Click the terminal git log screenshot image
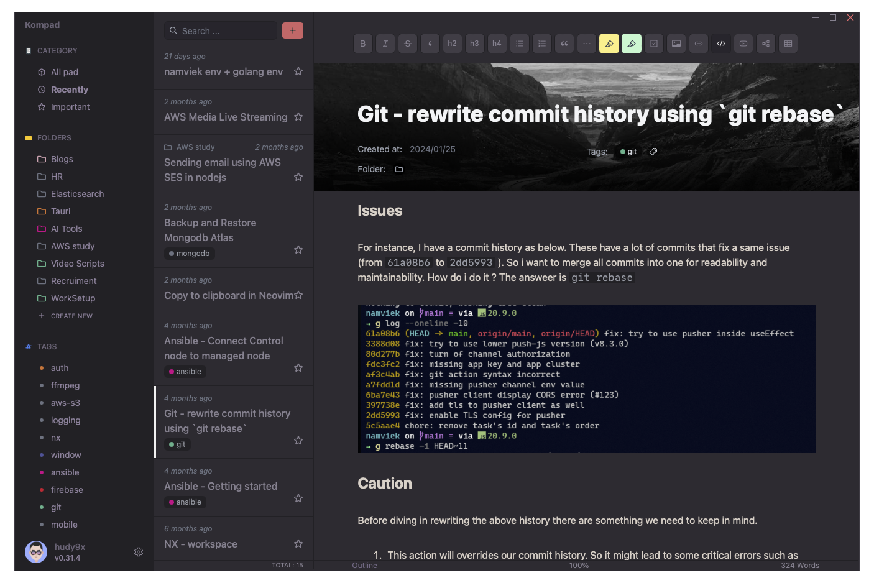 click(x=587, y=379)
